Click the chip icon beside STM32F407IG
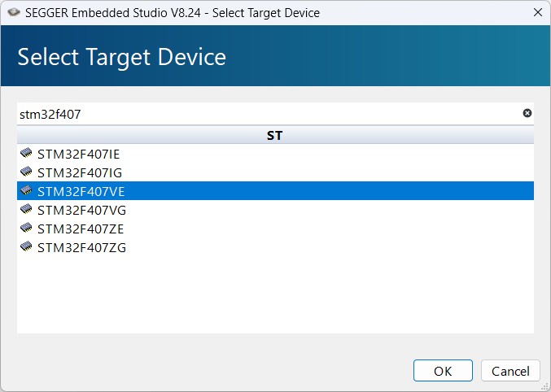This screenshot has height=392, width=551. pos(27,172)
